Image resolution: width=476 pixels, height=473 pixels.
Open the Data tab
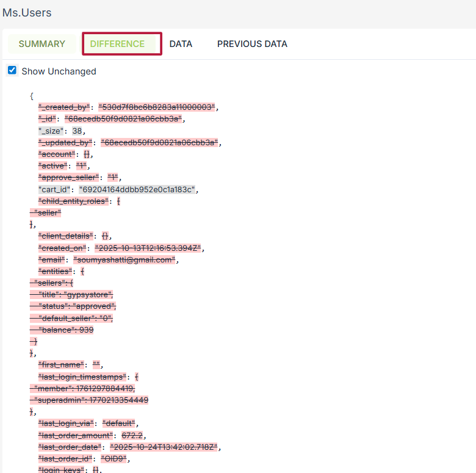point(181,44)
